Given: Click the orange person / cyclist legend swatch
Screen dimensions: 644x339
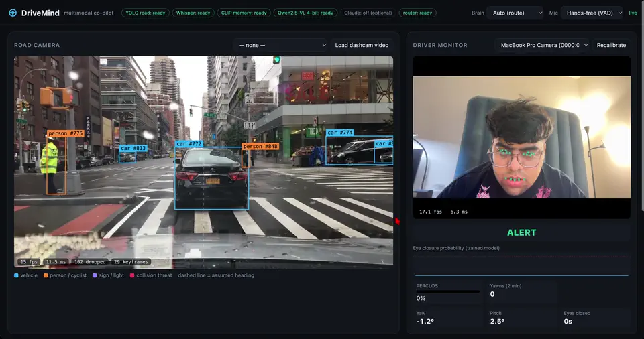Looking at the screenshot, I should [x=46, y=275].
